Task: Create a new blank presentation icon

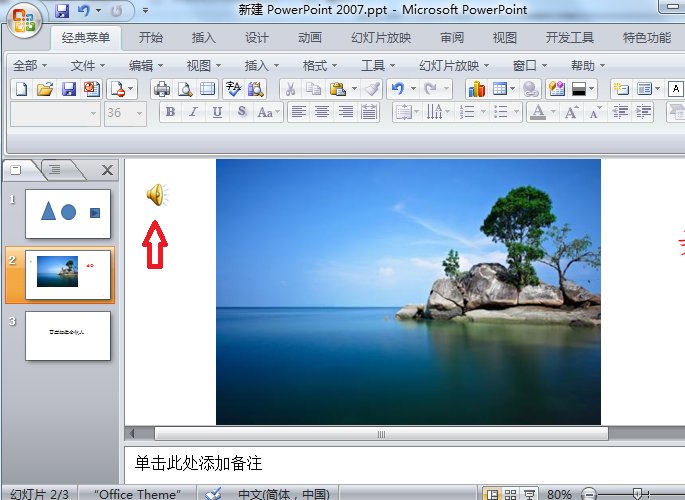Action: click(x=21, y=89)
